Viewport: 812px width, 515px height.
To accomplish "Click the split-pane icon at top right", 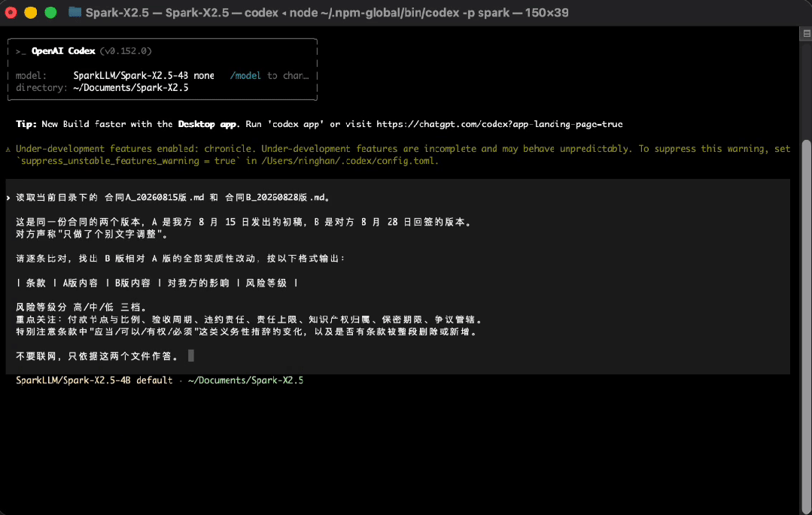I will [x=806, y=34].
